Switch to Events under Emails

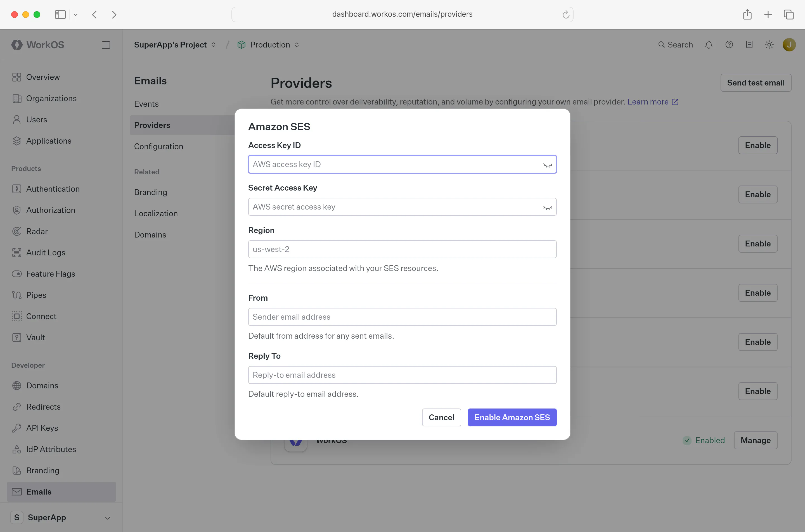point(146,104)
